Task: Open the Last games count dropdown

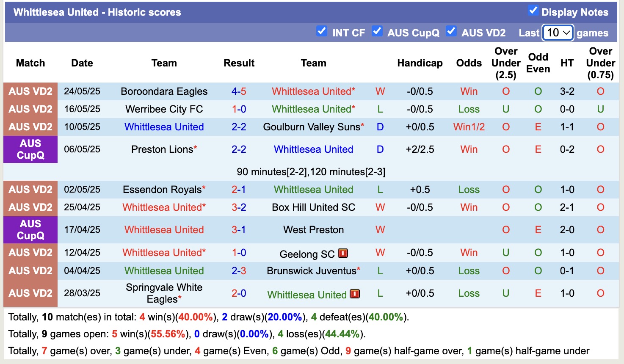Action: [x=558, y=32]
